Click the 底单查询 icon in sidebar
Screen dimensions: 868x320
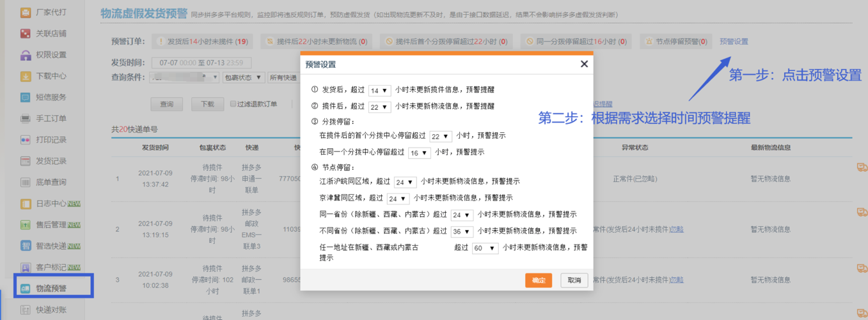coord(26,182)
